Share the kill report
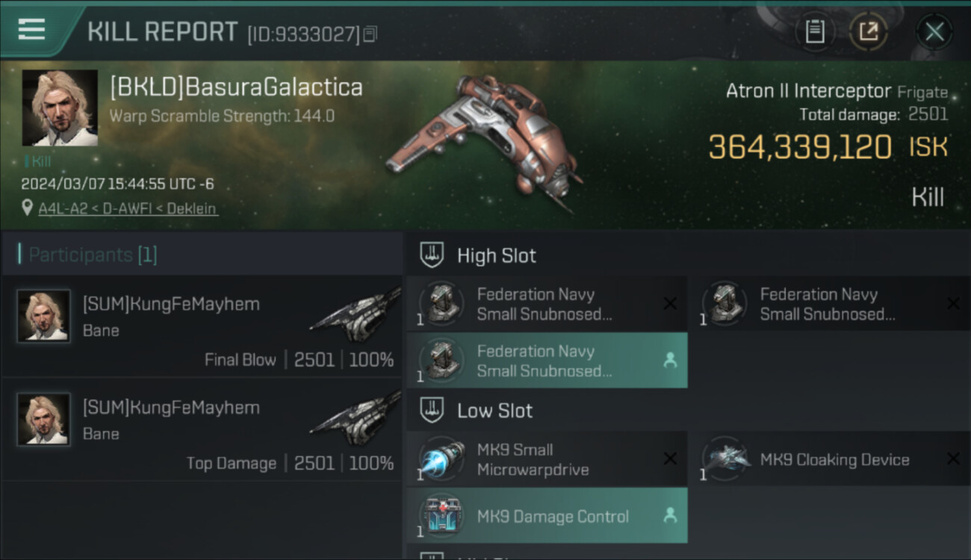This screenshot has height=560, width=971. pos(868,32)
